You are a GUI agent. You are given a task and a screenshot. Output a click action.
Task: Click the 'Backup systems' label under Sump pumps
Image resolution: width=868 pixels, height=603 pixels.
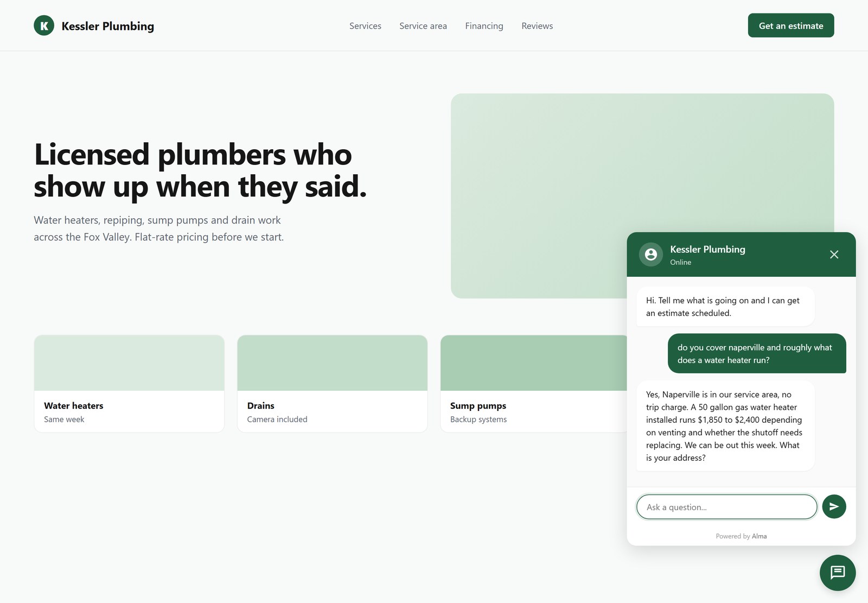[478, 420]
